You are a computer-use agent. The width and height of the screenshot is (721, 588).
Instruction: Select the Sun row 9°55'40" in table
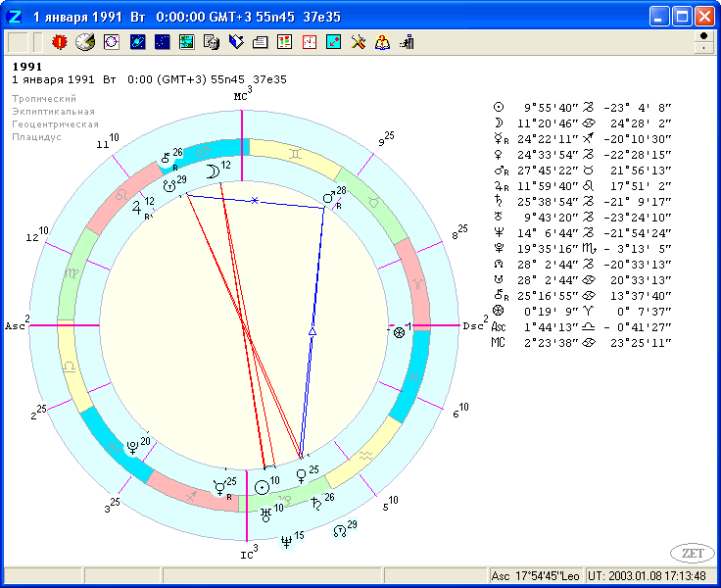(582, 108)
